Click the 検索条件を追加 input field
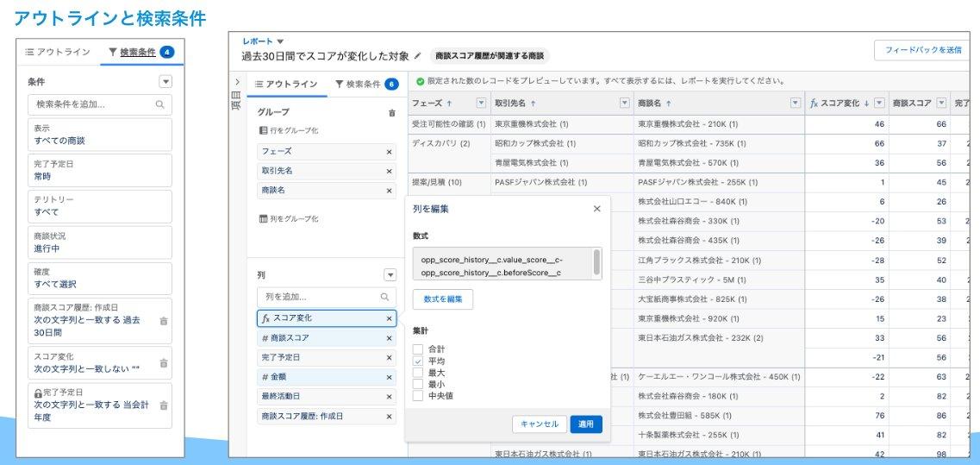This screenshot has width=980, height=465. (x=100, y=105)
